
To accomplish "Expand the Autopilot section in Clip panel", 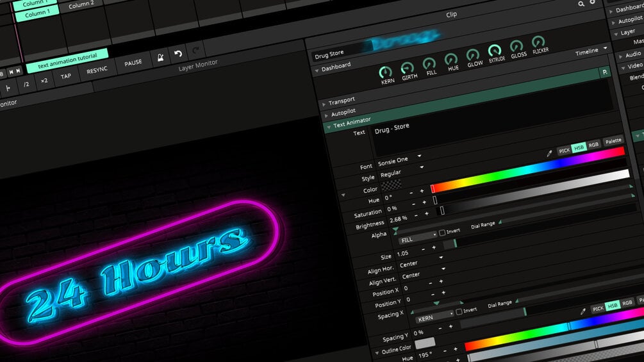I will 327,116.
